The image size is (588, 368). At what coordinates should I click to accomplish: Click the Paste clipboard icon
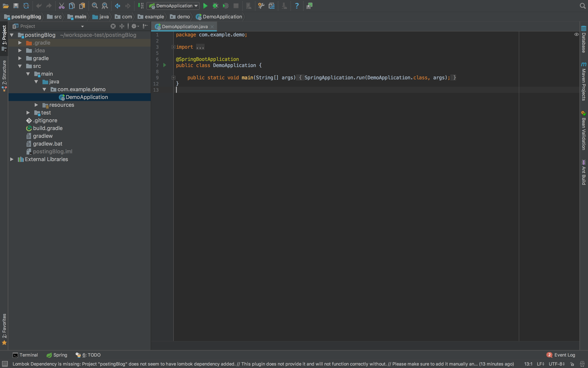pyautogui.click(x=82, y=6)
